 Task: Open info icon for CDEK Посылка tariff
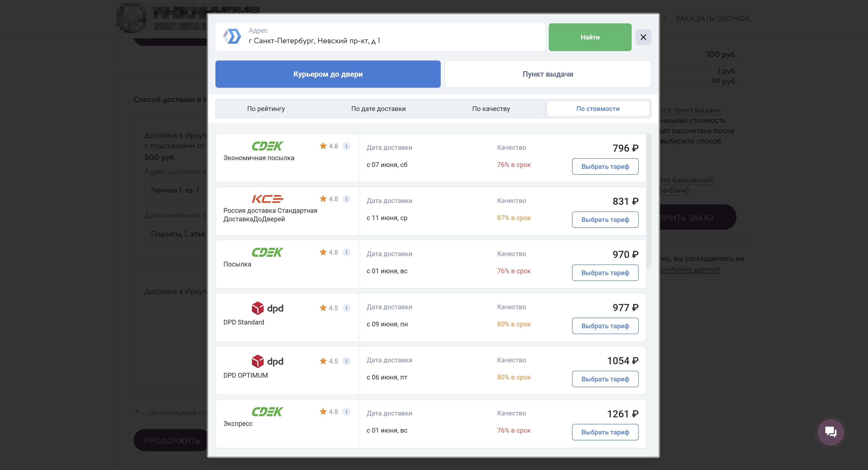[x=346, y=252]
